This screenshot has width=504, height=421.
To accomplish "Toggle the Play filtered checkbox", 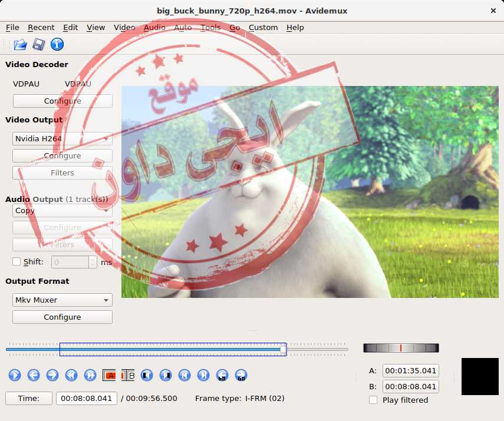I will tap(373, 400).
